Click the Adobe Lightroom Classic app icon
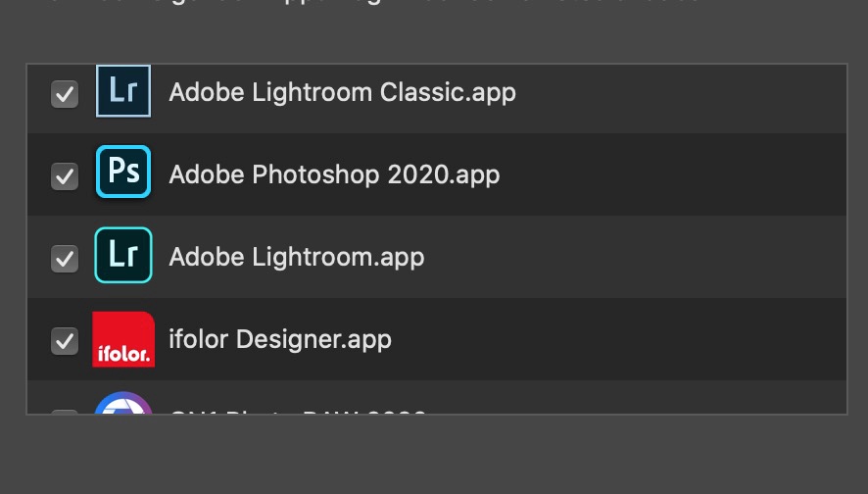The image size is (868, 494). 123,91
